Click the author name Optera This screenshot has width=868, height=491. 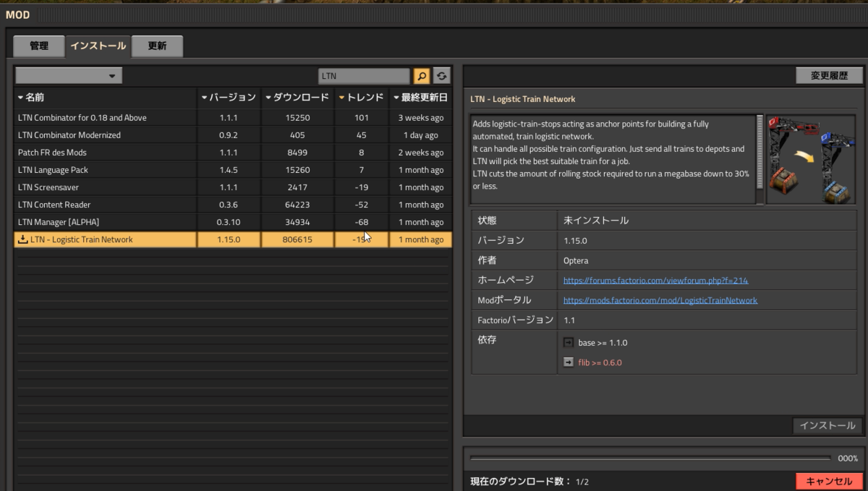(x=576, y=260)
